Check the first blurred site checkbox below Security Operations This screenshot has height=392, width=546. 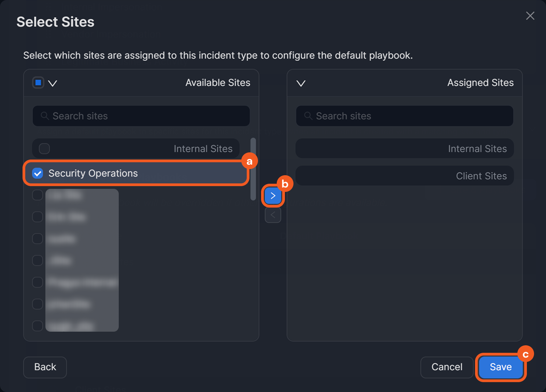click(37, 195)
